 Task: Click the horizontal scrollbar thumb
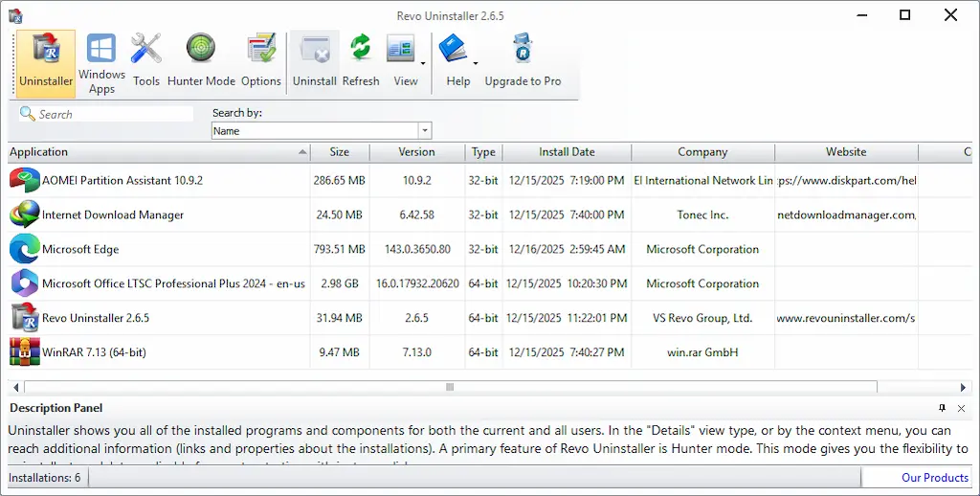click(x=450, y=387)
